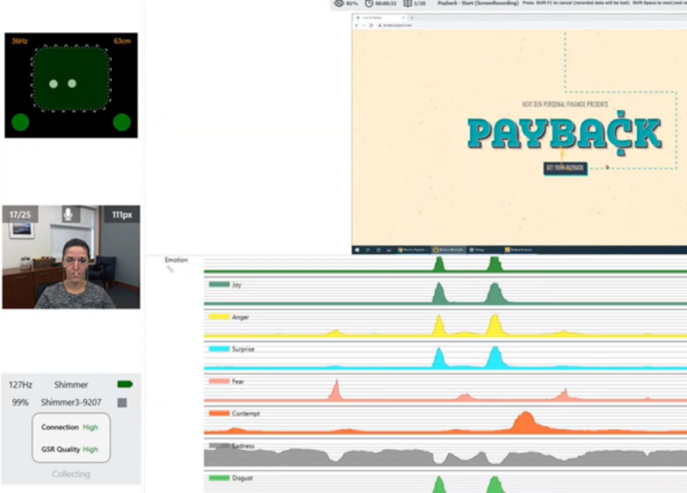Click the recorded Chrome browser tab title
687x493 pixels.
(372, 18)
